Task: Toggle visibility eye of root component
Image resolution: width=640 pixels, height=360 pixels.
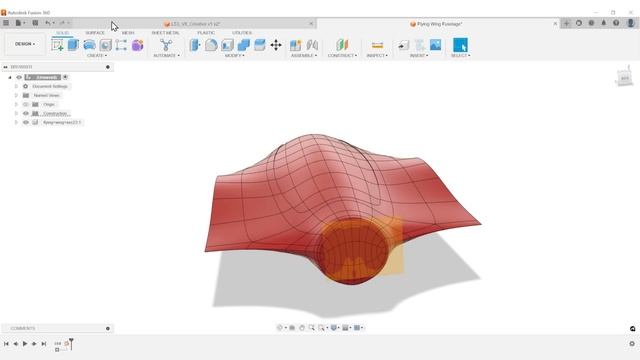Action: click(19, 77)
